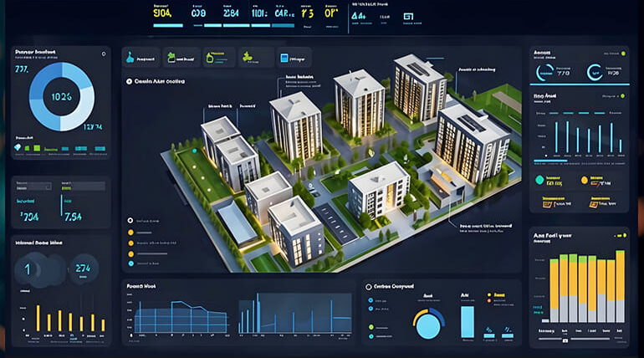Click the yellow legend dot in the Carbon panel

click(489, 294)
